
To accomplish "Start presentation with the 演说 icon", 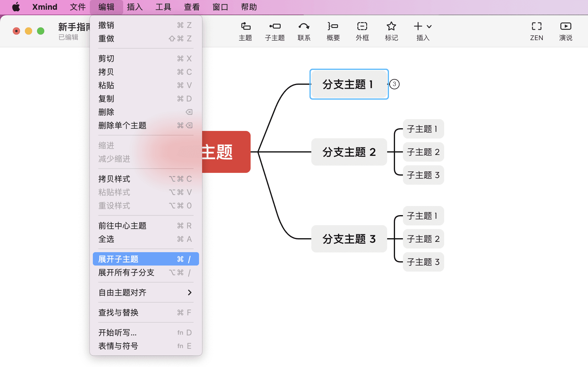I will click(x=566, y=31).
